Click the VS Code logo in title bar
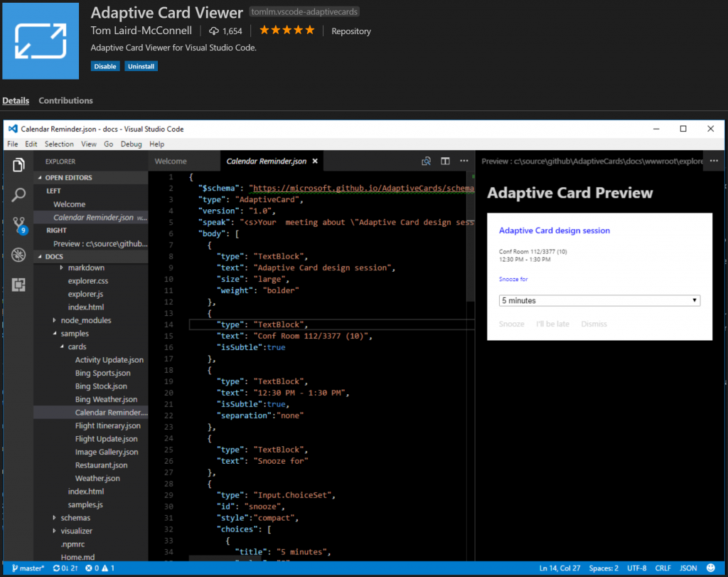Screen dimensions: 728x577 (x=13, y=129)
